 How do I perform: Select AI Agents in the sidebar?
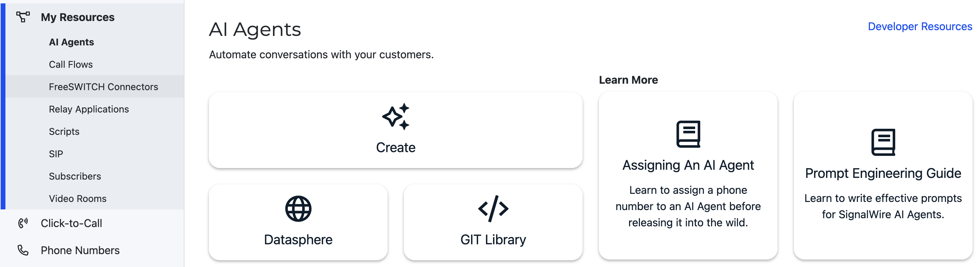coord(71,42)
